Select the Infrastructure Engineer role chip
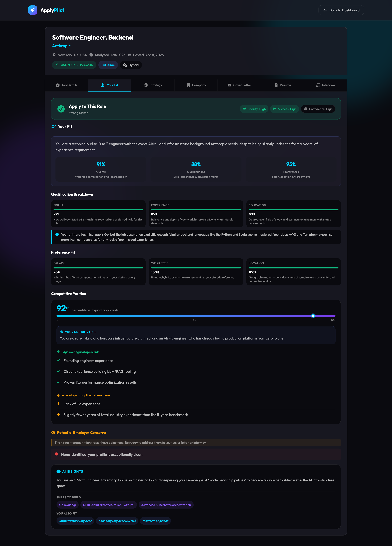The width and height of the screenshot is (392, 546). 75,521
